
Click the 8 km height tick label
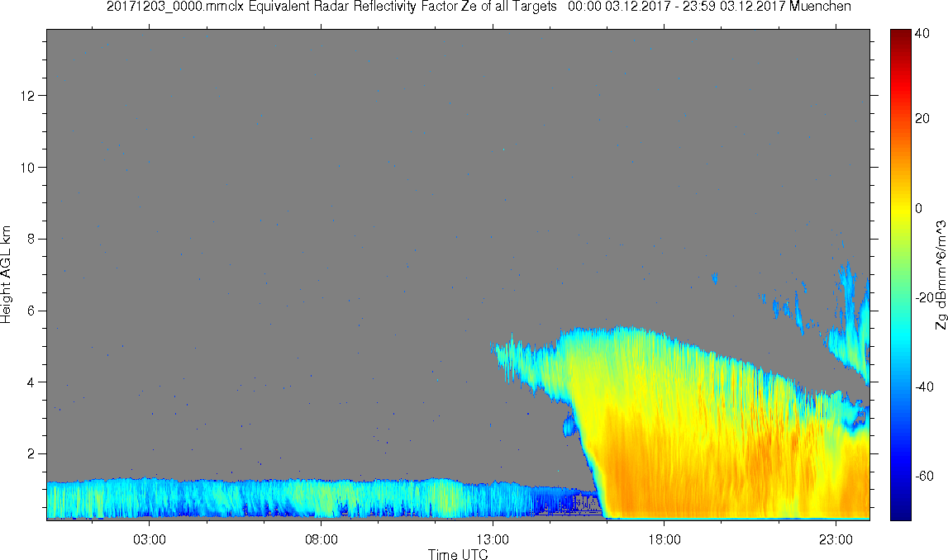tap(31, 240)
